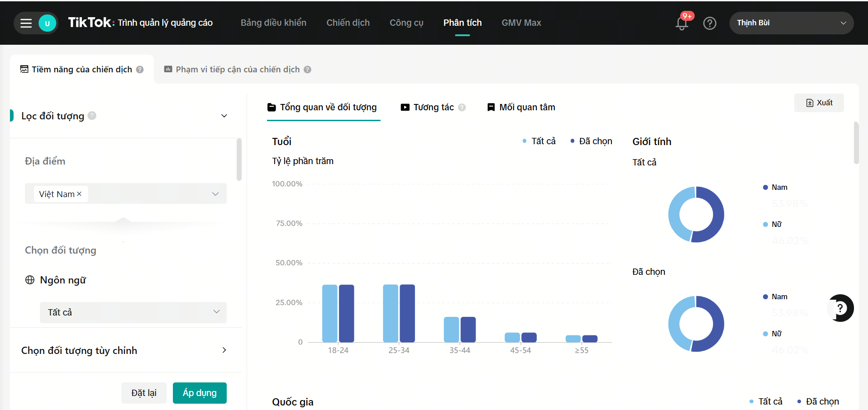The width and height of the screenshot is (868, 410).
Task: Open the Thịnh Bùi account dropdown
Action: click(x=792, y=23)
